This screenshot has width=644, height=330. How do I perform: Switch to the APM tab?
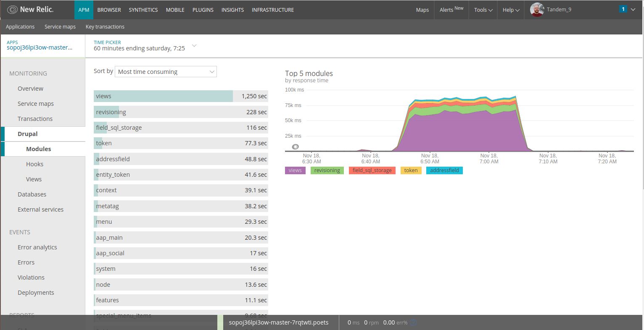84,10
